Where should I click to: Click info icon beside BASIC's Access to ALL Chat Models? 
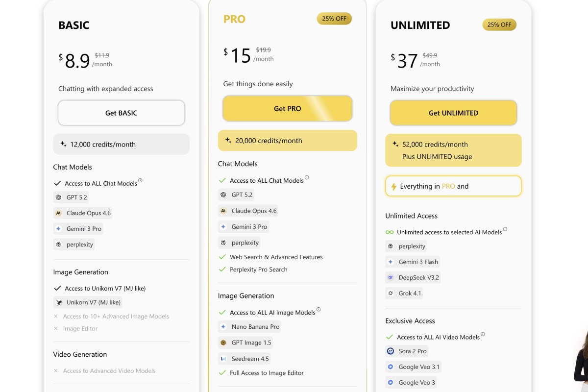tap(140, 181)
